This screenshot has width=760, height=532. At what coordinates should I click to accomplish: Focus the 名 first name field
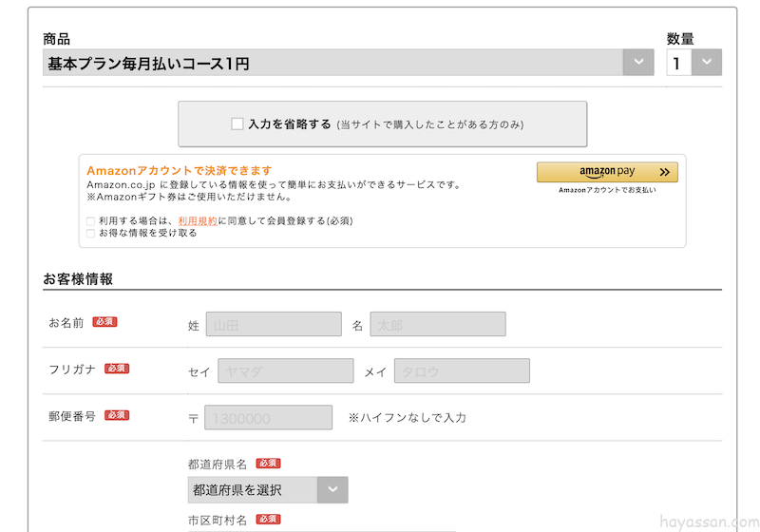(438, 324)
